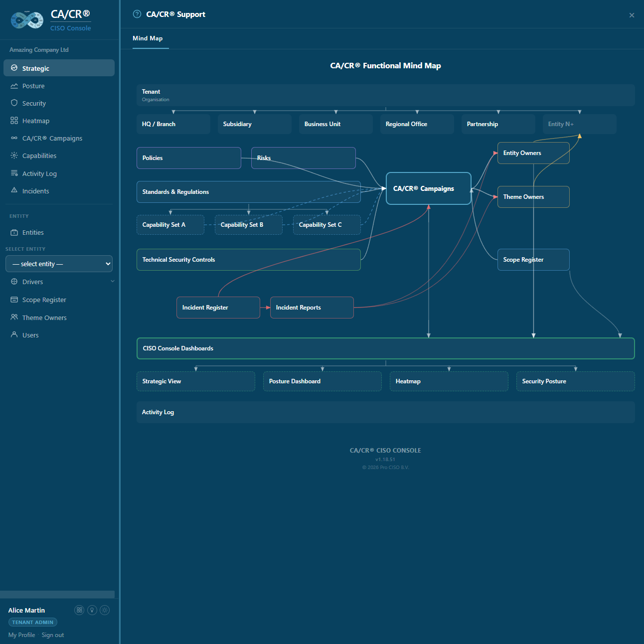
Task: Open Security in the sidebar
Action: pos(59,103)
